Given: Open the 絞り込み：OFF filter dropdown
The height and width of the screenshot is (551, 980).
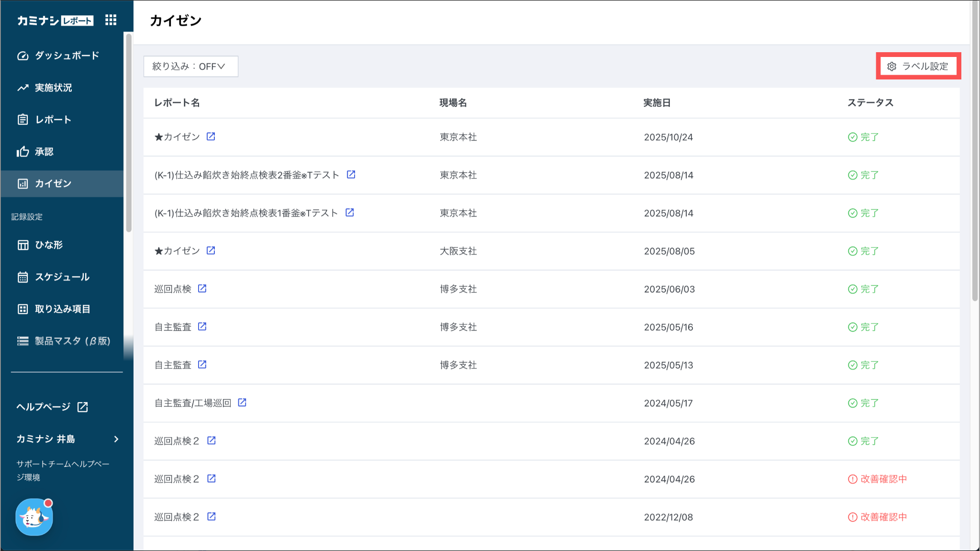Looking at the screenshot, I should pyautogui.click(x=190, y=67).
